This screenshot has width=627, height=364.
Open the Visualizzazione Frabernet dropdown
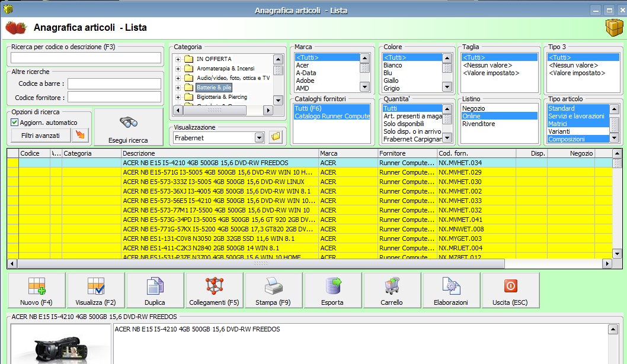(259, 138)
